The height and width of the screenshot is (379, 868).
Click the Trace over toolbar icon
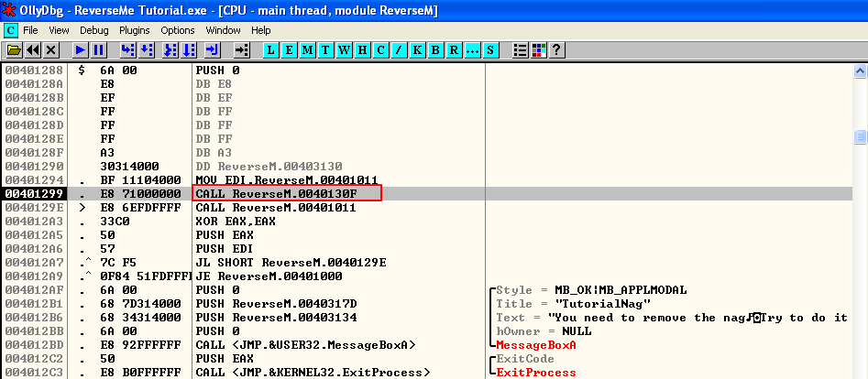click(x=189, y=50)
